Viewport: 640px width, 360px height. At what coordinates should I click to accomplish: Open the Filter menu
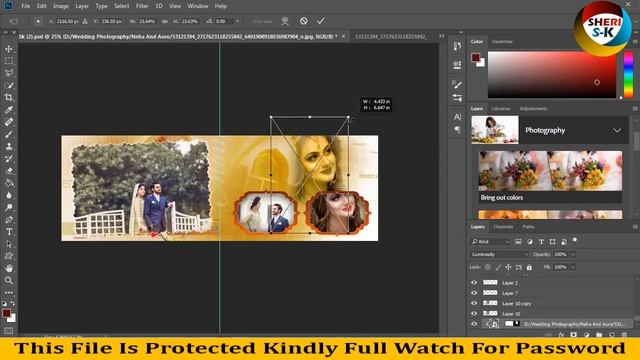coord(142,6)
